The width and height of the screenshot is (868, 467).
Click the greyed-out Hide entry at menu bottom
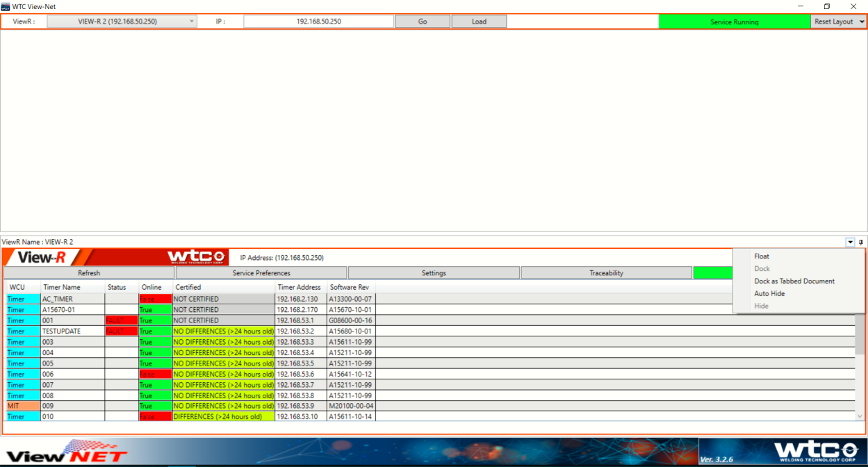pos(799,306)
